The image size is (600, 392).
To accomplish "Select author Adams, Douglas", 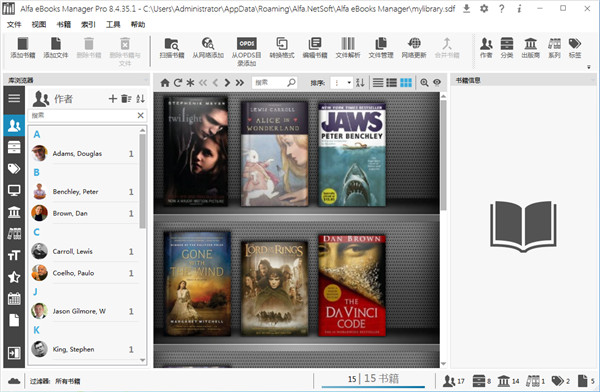I will (83, 154).
